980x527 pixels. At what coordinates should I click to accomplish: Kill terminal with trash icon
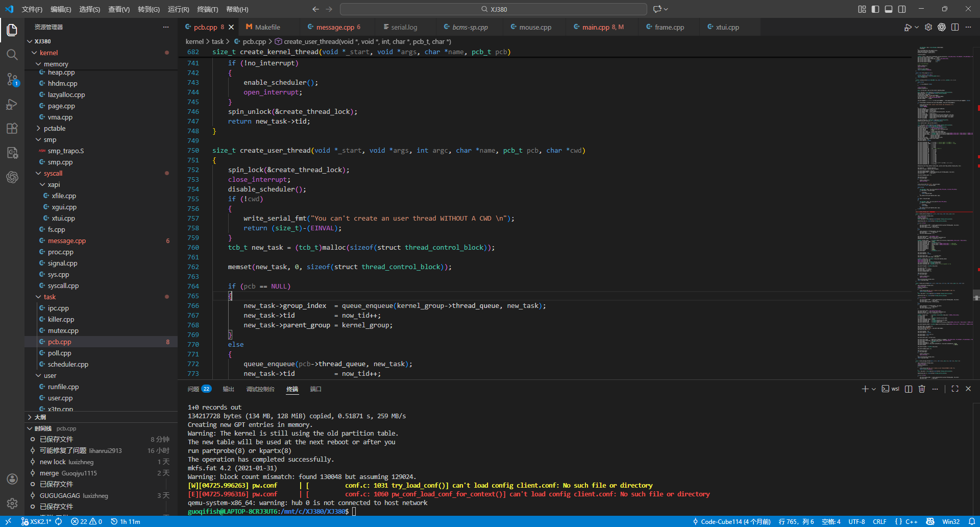922,389
